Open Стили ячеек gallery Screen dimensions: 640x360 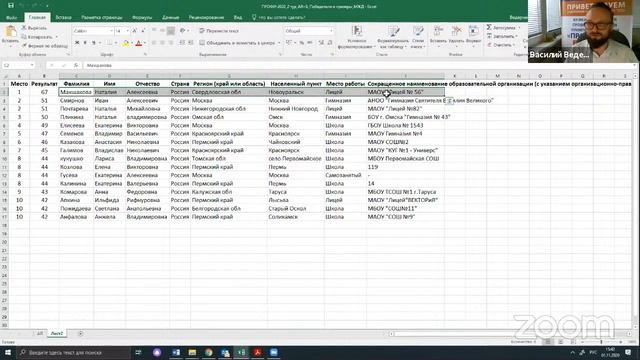tap(418, 37)
